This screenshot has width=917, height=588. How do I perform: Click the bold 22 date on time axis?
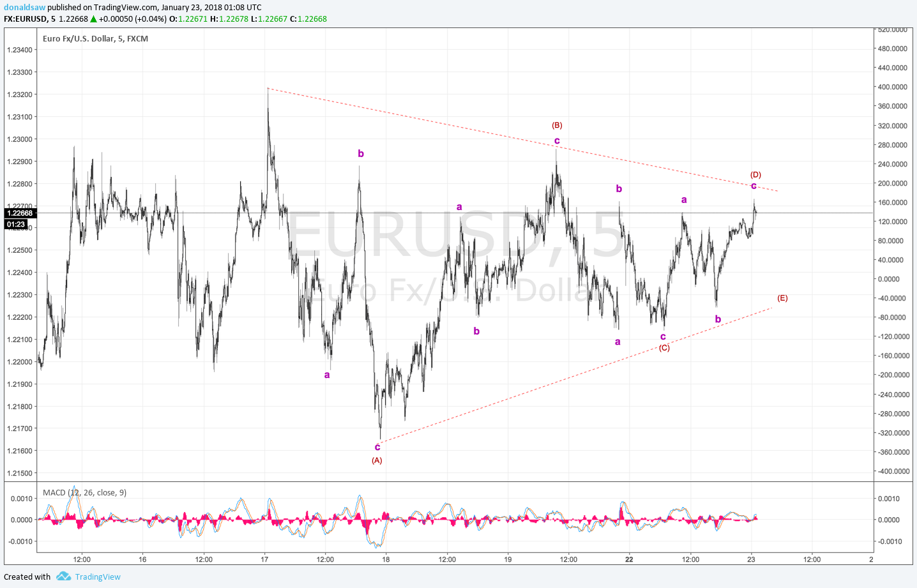[x=629, y=559]
